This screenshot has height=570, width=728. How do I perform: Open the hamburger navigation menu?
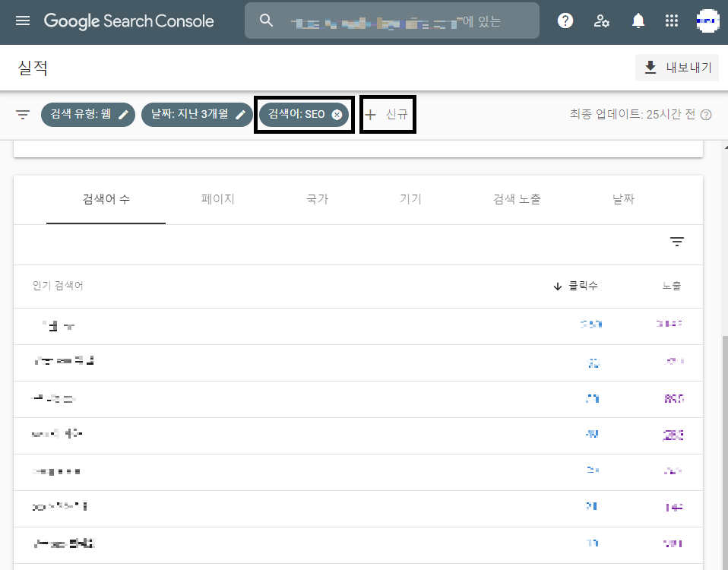[22, 21]
